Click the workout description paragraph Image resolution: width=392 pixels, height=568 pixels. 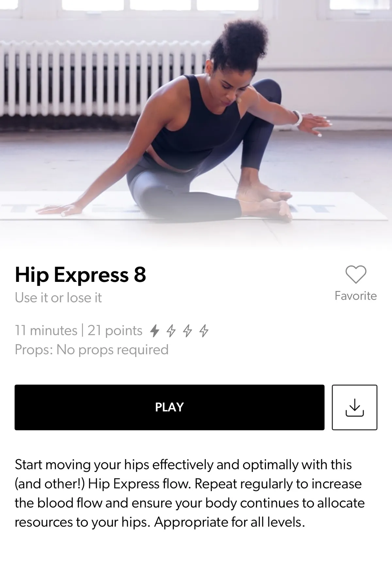click(x=190, y=493)
